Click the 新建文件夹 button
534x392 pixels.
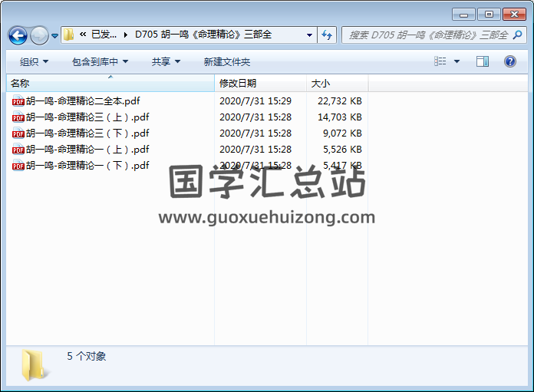click(x=227, y=61)
